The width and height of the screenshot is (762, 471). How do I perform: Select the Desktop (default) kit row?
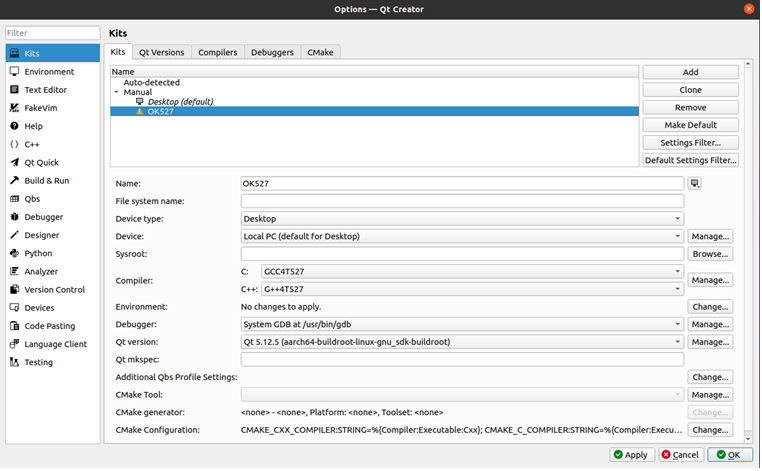[x=375, y=102]
